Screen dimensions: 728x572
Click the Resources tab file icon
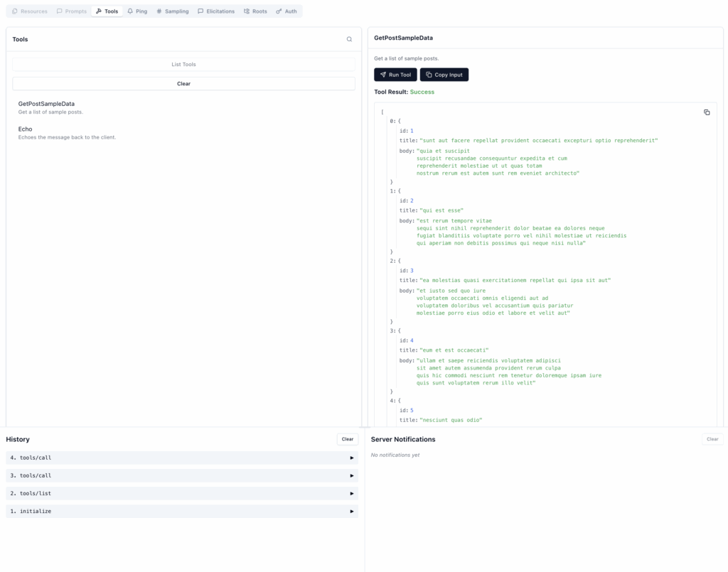tap(15, 11)
